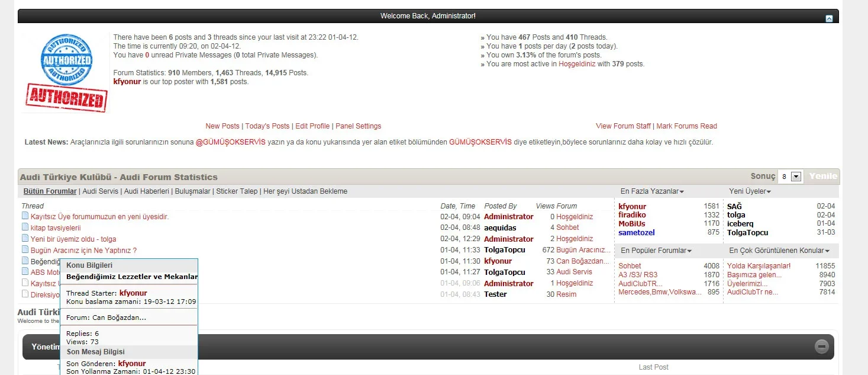
Task: Open En Çok Görüntülenen Konular dropdown
Action: click(779, 251)
